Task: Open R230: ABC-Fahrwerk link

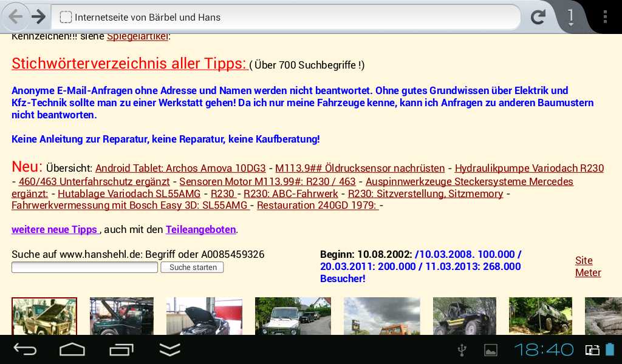Action: [x=291, y=194]
